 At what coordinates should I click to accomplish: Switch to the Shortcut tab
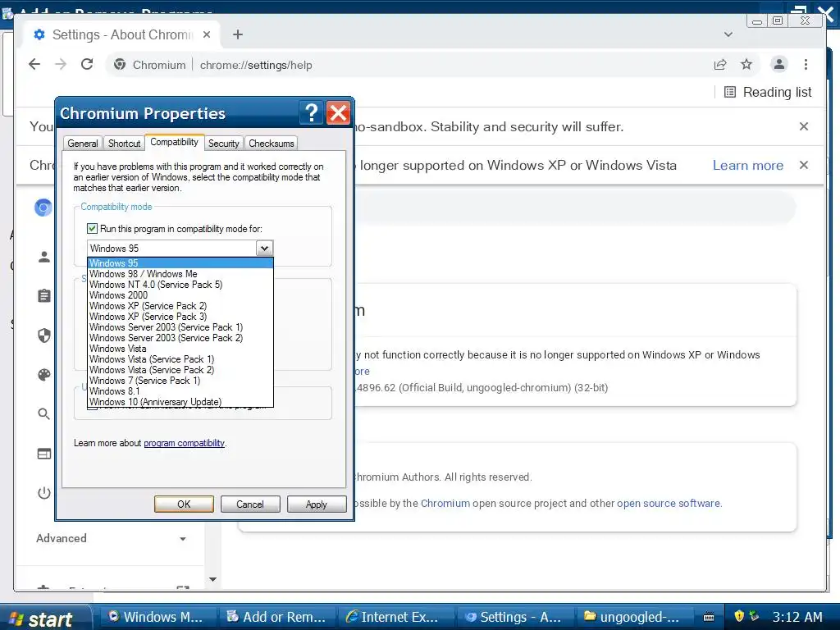pyautogui.click(x=124, y=144)
